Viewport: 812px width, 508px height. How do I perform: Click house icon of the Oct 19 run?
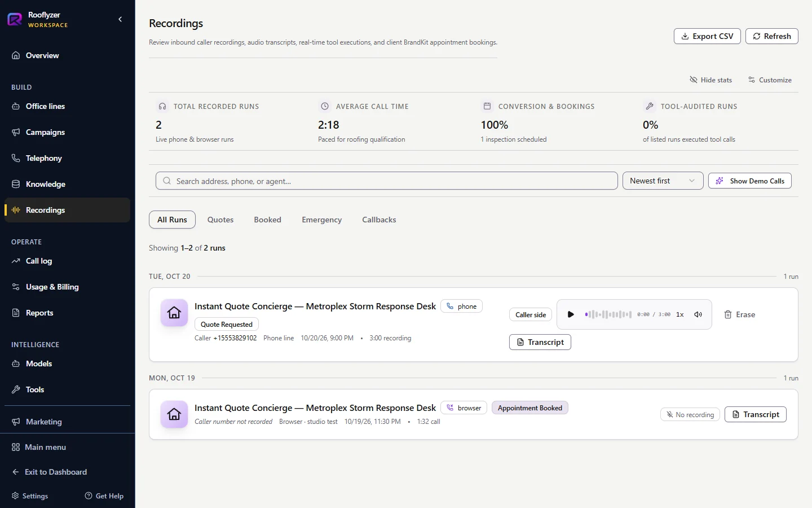[x=174, y=414]
